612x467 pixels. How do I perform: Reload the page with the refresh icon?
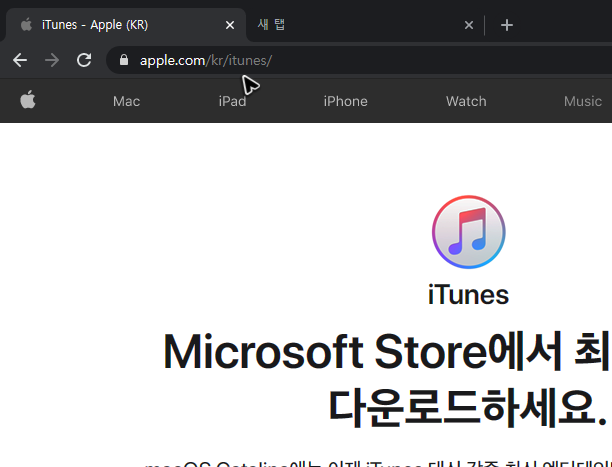tap(84, 60)
